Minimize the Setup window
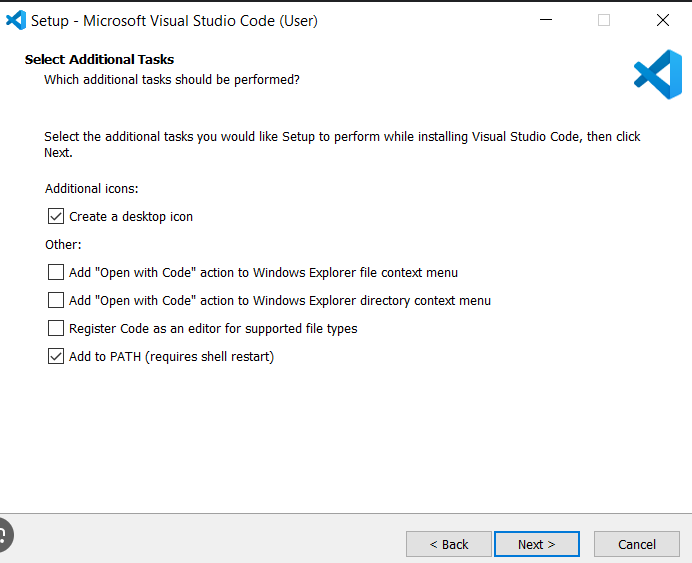The image size is (692, 563). point(546,20)
